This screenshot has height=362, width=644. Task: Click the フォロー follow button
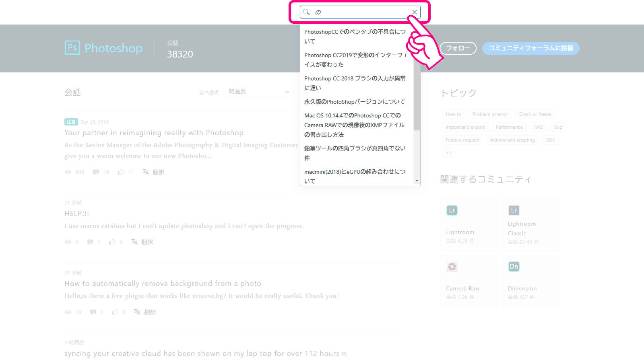click(458, 48)
